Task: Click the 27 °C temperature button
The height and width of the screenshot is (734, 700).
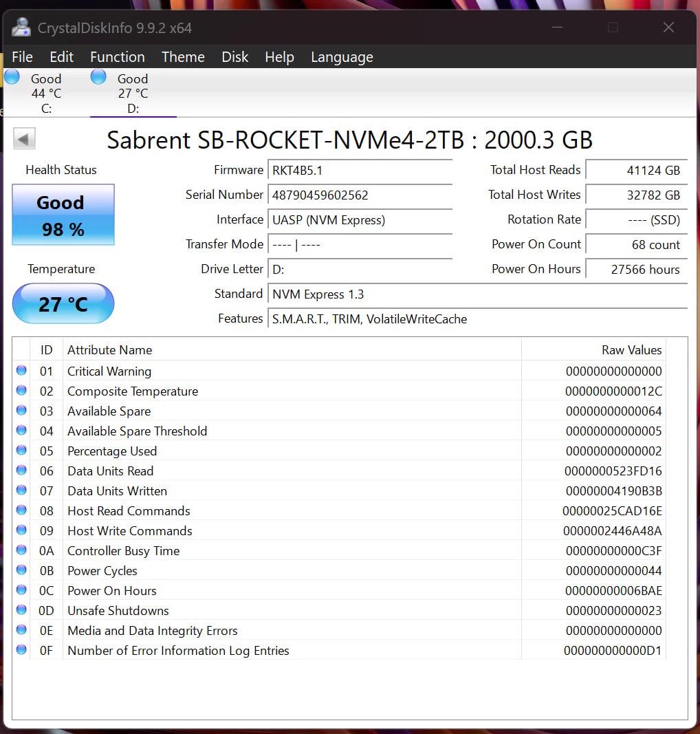Action: point(63,304)
